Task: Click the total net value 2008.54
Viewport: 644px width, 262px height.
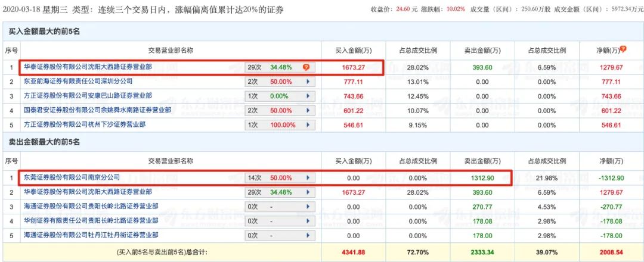Action: pyautogui.click(x=612, y=252)
